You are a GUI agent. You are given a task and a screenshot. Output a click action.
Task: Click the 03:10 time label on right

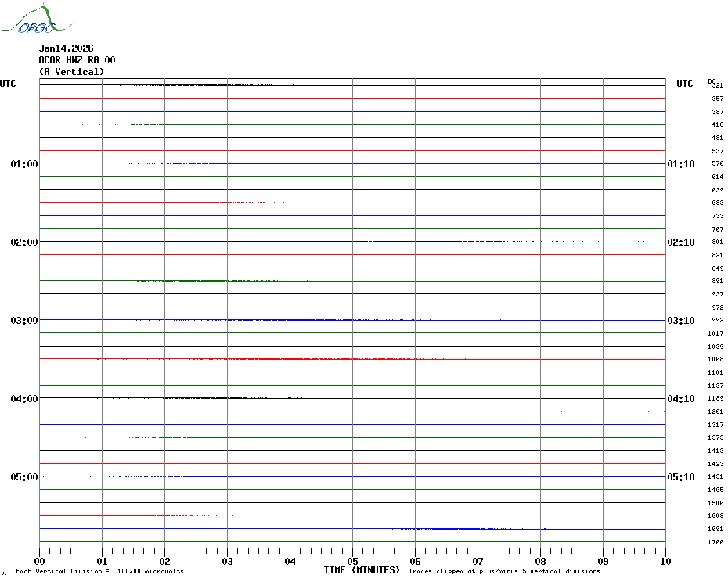(x=680, y=321)
